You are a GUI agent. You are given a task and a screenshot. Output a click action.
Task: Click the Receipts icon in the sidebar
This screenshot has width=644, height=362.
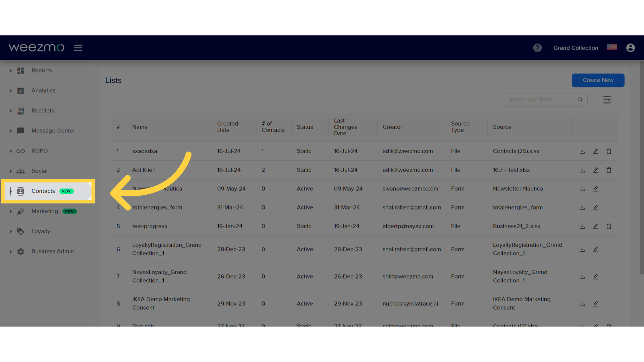click(x=20, y=111)
